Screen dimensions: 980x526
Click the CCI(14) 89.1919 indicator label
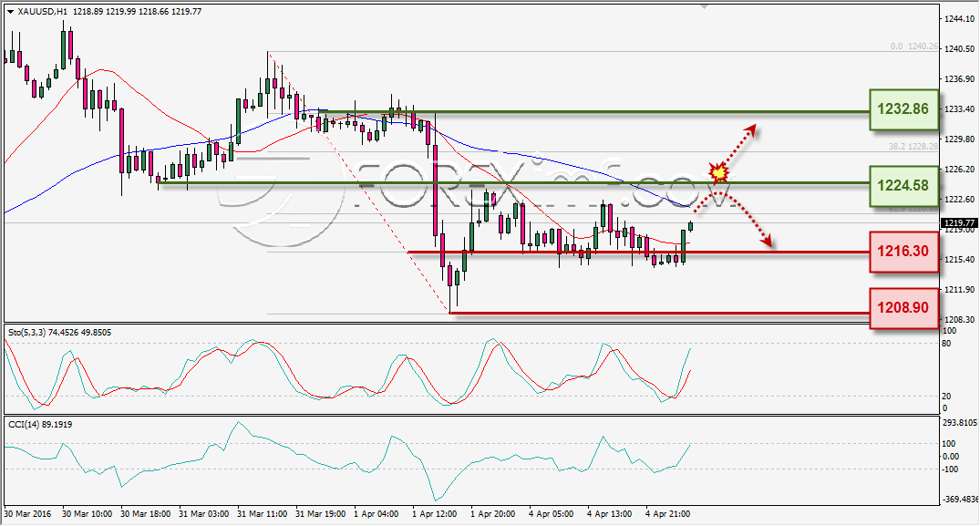40,424
